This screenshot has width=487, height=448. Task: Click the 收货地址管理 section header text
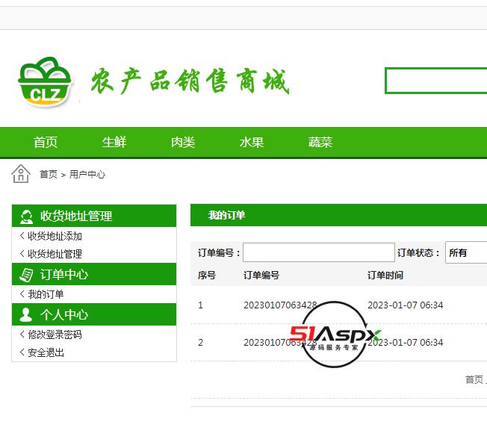(76, 216)
